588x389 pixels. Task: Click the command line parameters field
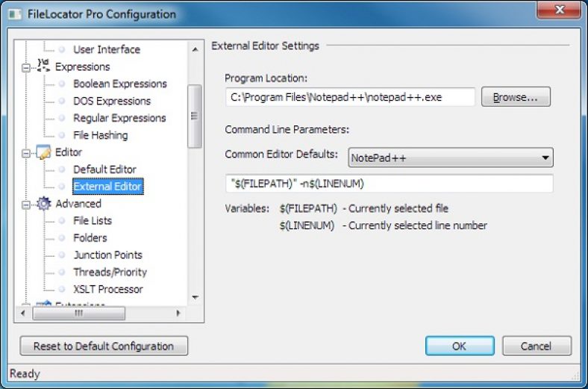coord(390,184)
